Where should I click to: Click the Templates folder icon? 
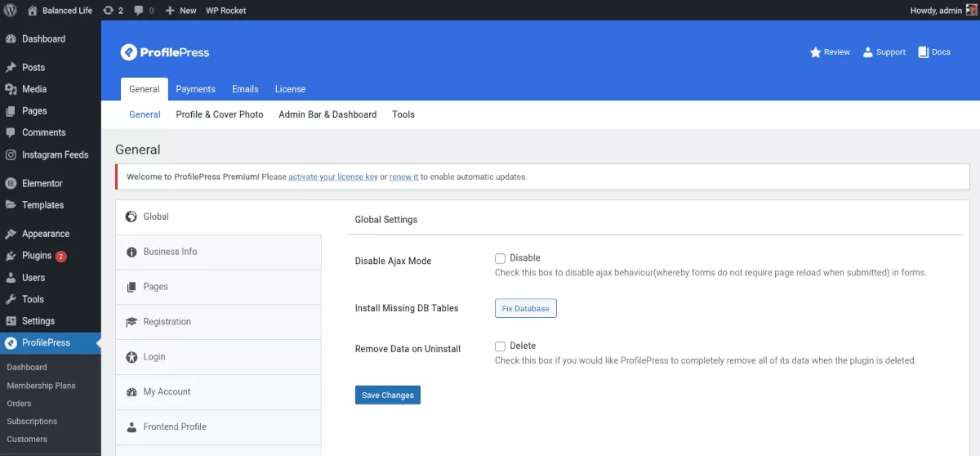coord(11,205)
